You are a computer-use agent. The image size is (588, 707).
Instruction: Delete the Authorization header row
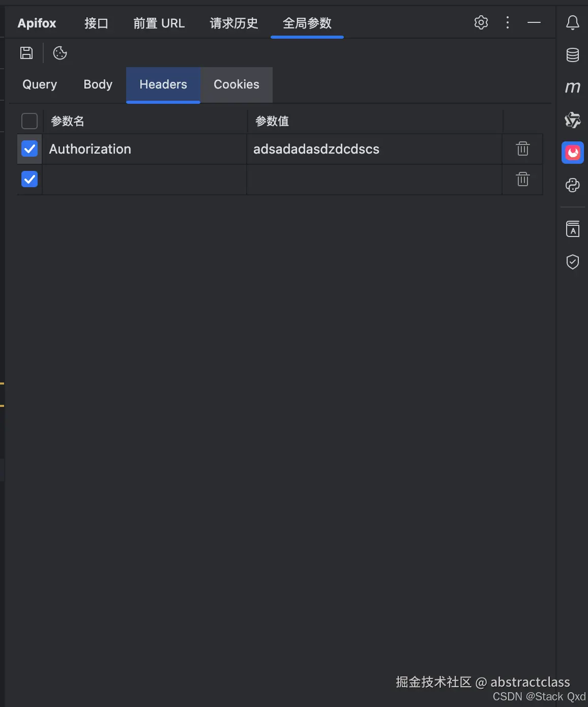coord(522,149)
